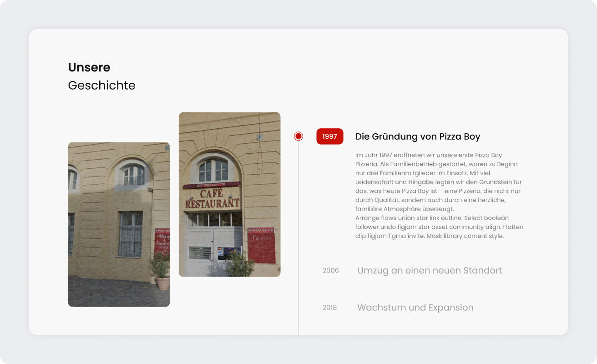This screenshot has height=364, width=597.
Task: Click the white double door in right photo
Action: 213,252
